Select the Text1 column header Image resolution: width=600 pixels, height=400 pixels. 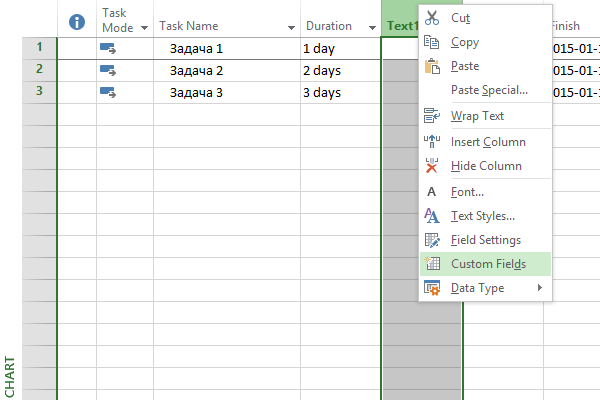[x=400, y=26]
